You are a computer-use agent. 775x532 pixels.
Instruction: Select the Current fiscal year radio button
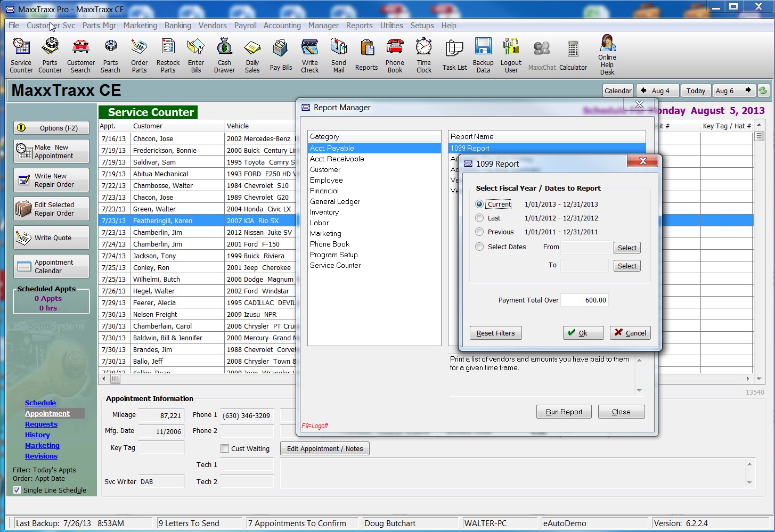click(x=479, y=204)
